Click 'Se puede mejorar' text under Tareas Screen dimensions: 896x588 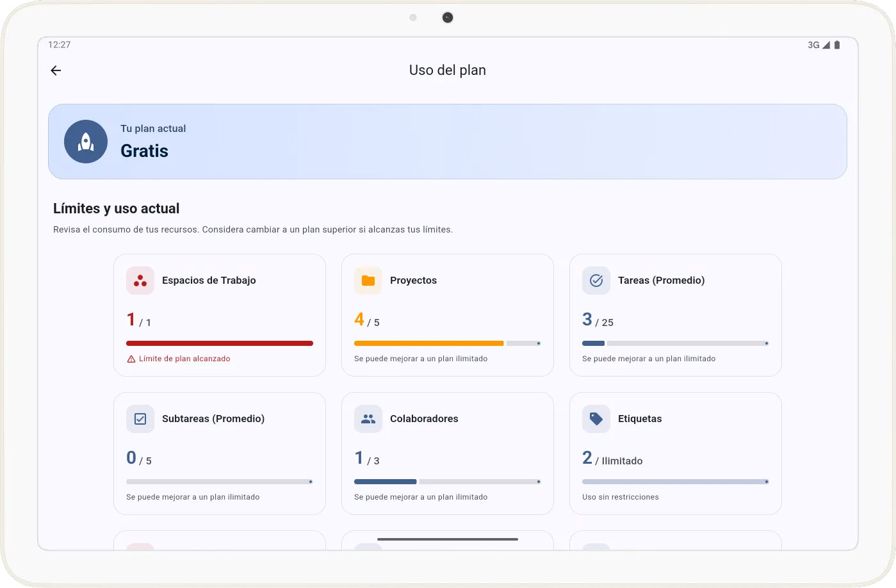pos(649,359)
